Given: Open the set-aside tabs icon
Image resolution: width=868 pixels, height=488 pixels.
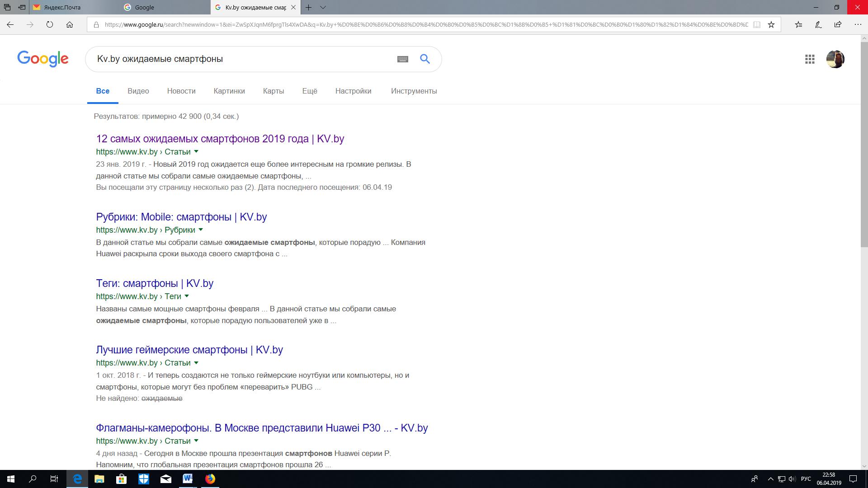Looking at the screenshot, I should tap(7, 7).
